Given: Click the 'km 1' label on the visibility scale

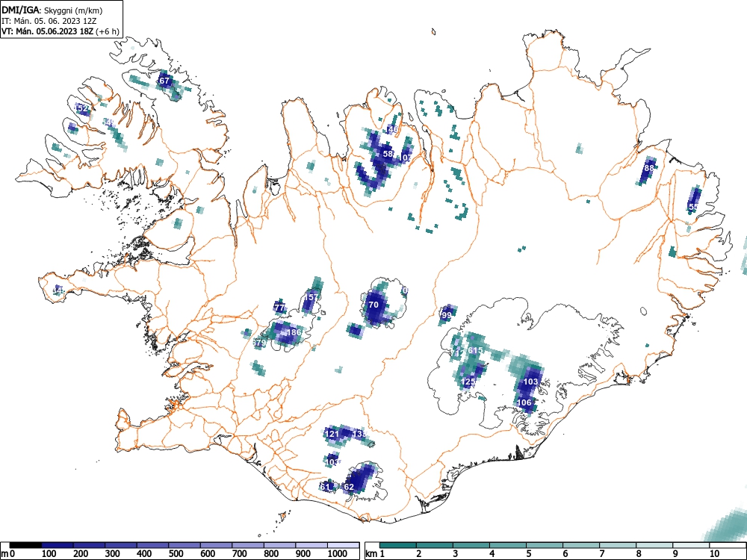Looking at the screenshot, I should pyautogui.click(x=375, y=554).
